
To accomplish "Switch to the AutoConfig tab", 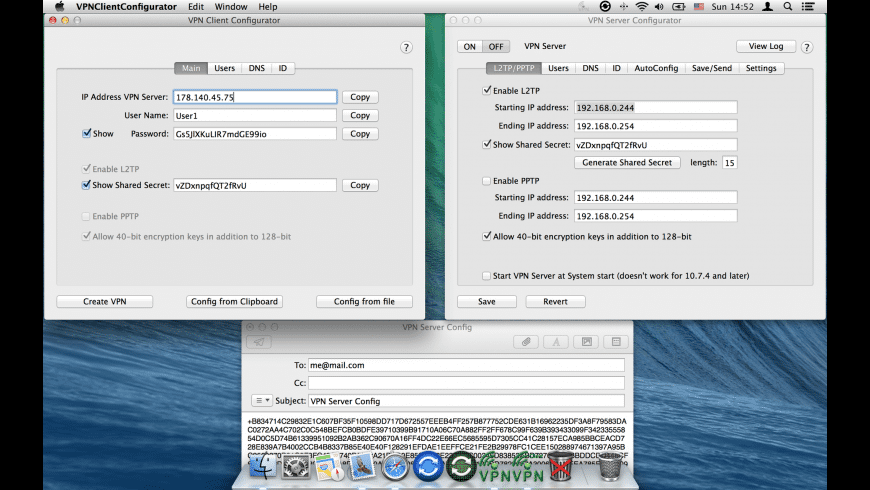I will pos(656,68).
